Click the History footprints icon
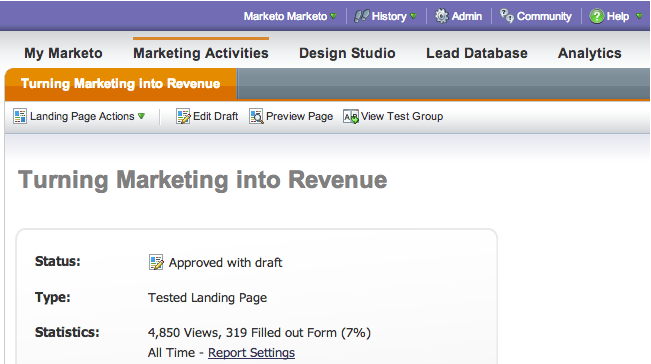Viewport: 651px width, 364px height. pyautogui.click(x=361, y=16)
